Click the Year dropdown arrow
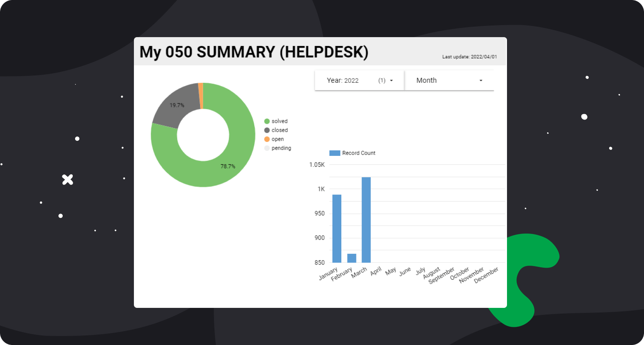The width and height of the screenshot is (644, 345). (x=391, y=80)
